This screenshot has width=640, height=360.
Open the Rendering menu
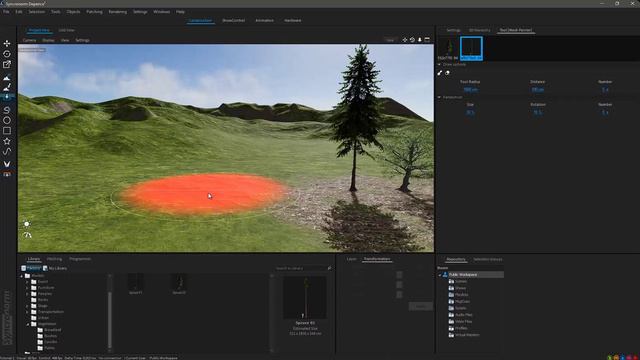(118, 12)
